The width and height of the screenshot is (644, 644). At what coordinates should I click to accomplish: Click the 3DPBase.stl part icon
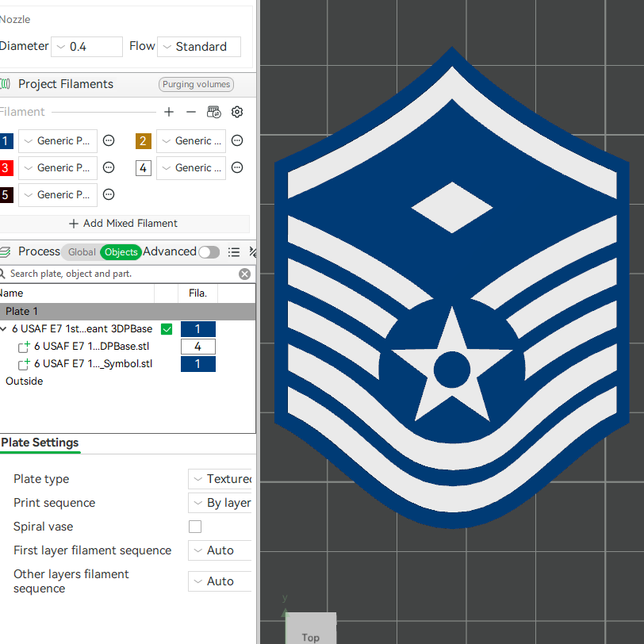pyautogui.click(x=24, y=347)
